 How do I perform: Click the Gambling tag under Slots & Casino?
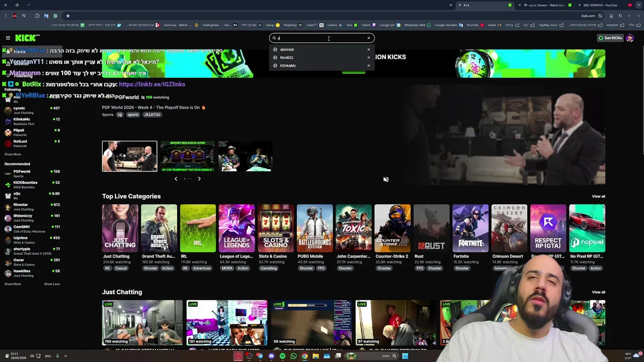(x=269, y=268)
